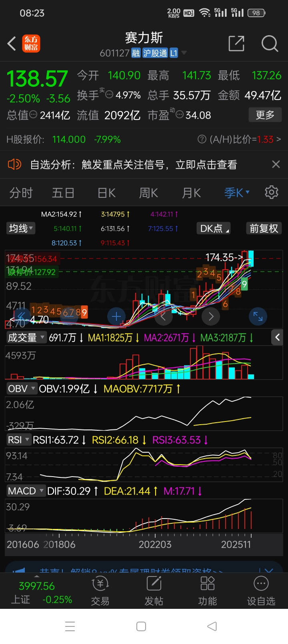This screenshot has width=288, height=644.
Task: Tap the RSI1:63.72 value
Action: tap(59, 440)
